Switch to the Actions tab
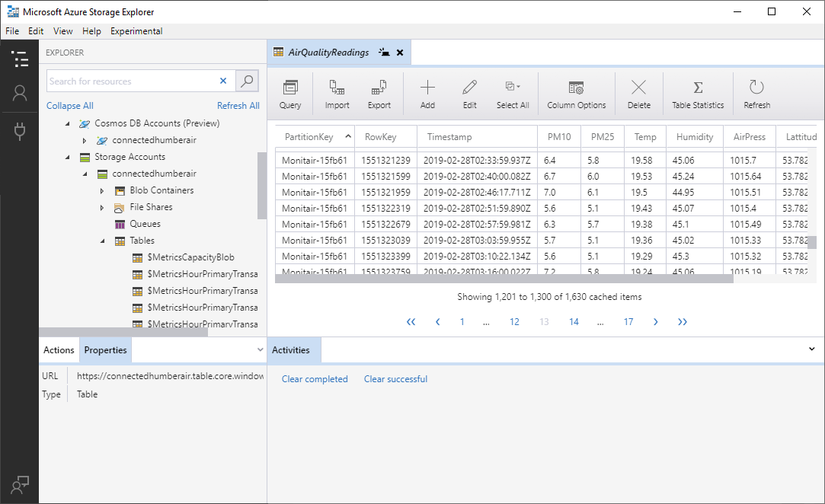 pos(59,349)
